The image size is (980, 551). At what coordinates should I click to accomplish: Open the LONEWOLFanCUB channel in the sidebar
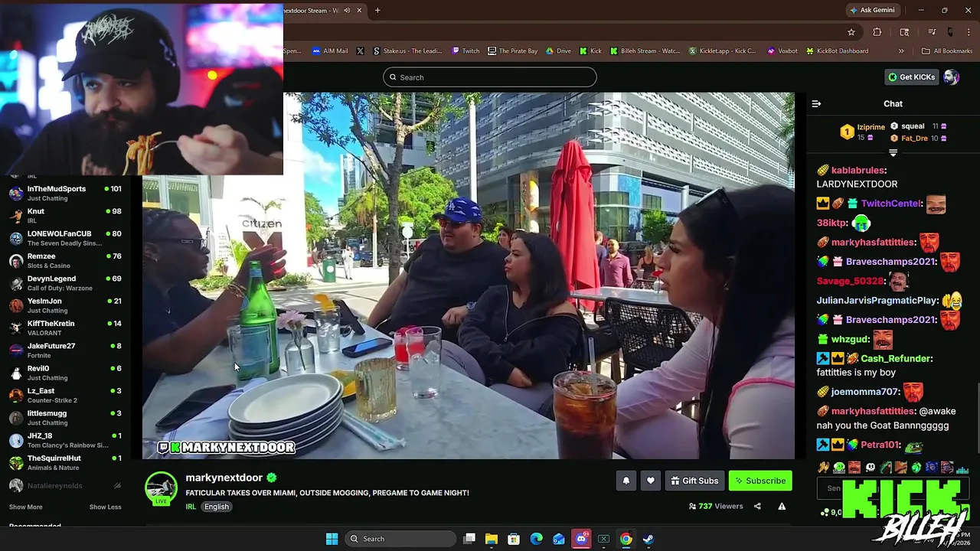point(65,238)
